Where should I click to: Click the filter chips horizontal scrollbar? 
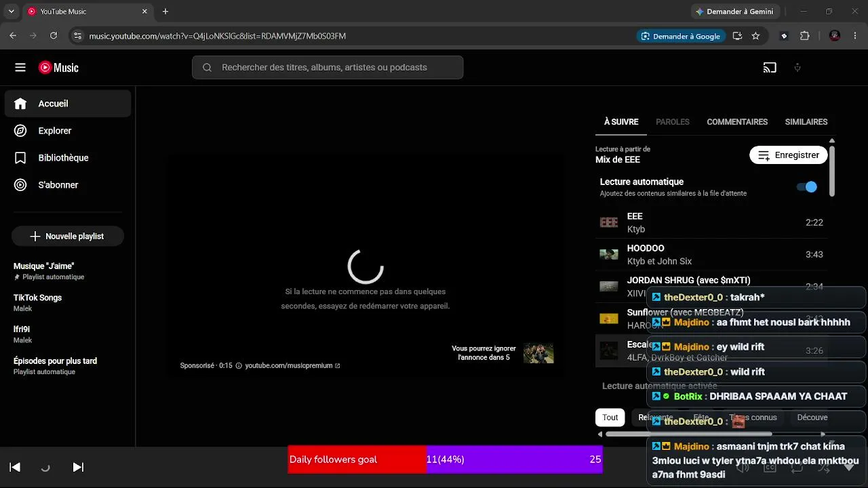689,434
